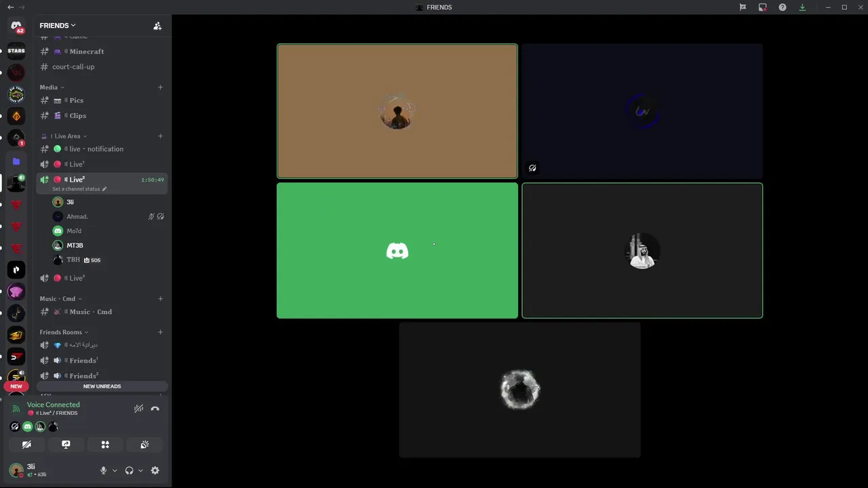868x488 pixels.
Task: Open User Settings gear
Action: (x=155, y=470)
